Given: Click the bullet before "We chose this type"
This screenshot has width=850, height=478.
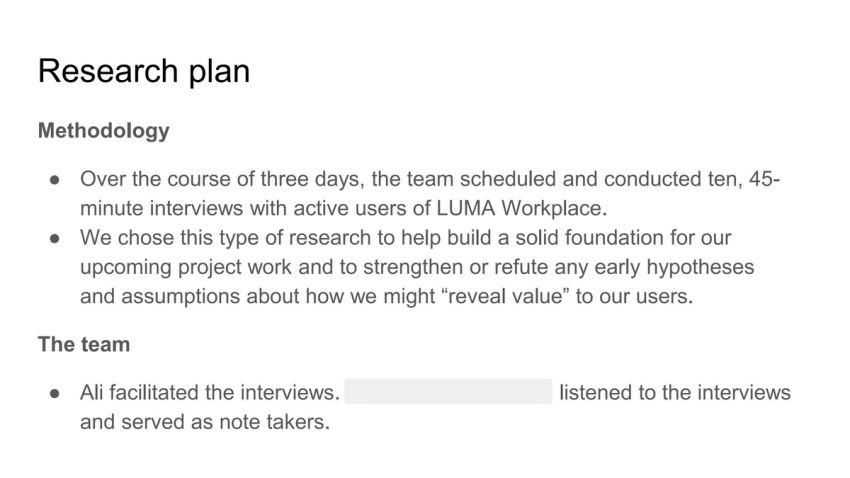Looking at the screenshot, I should click(x=55, y=238).
